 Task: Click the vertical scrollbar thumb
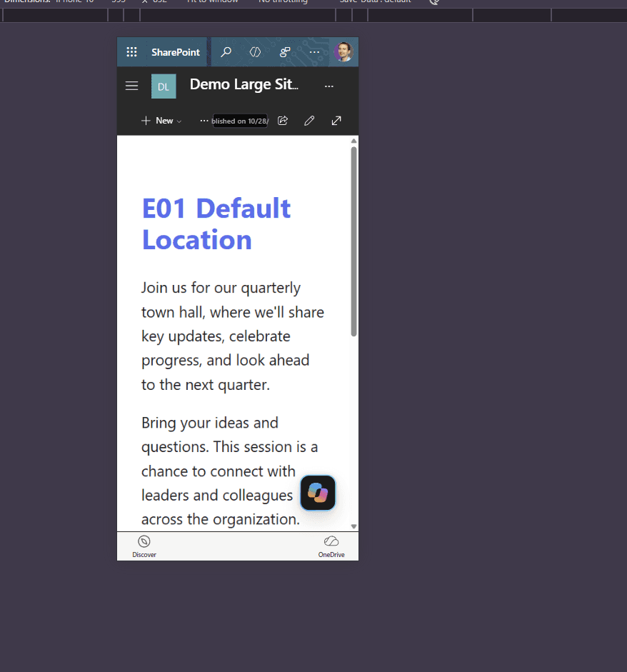(353, 241)
